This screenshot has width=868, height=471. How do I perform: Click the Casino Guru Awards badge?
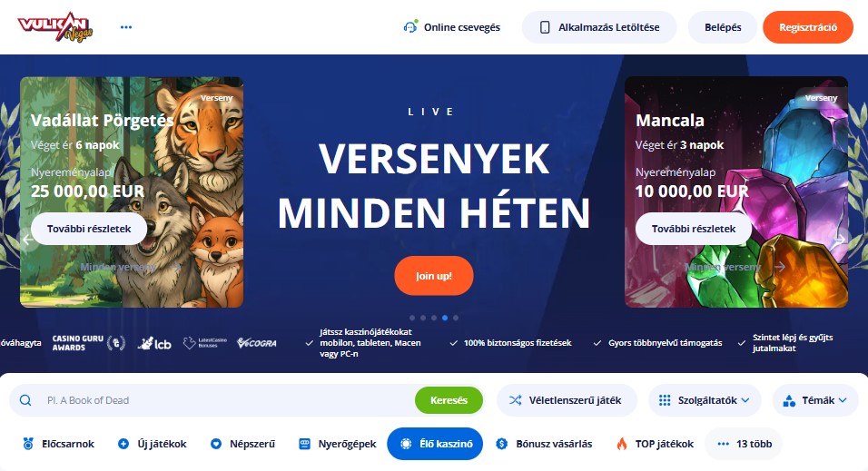point(89,343)
